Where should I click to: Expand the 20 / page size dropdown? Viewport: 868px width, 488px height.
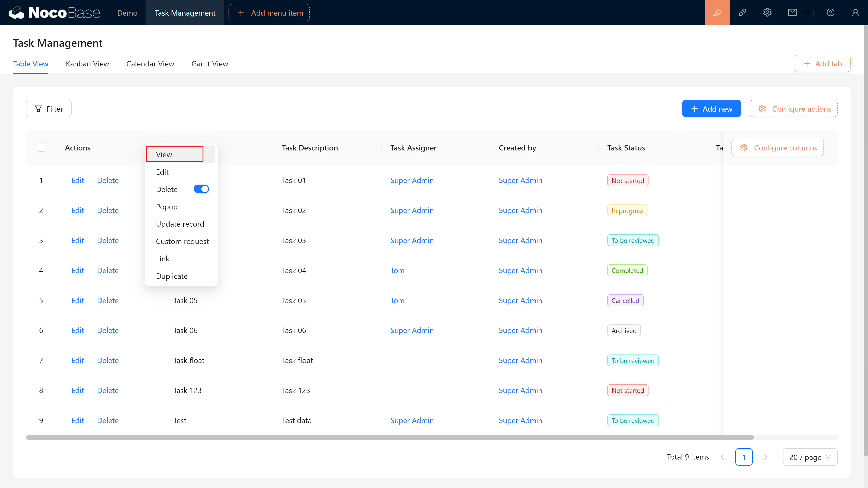coord(810,457)
